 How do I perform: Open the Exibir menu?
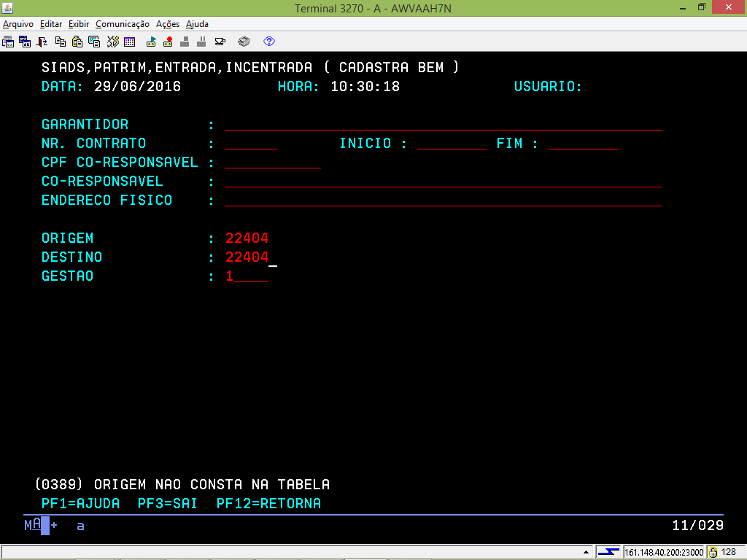(79, 24)
